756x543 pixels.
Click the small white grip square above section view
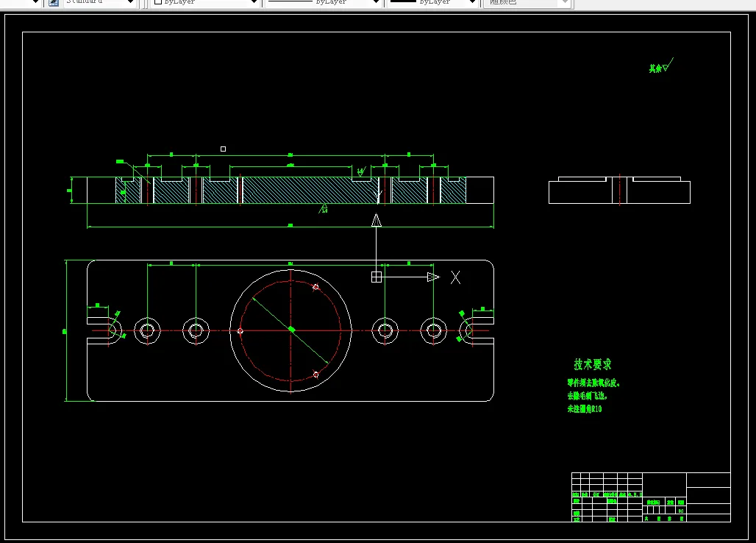coord(224,149)
